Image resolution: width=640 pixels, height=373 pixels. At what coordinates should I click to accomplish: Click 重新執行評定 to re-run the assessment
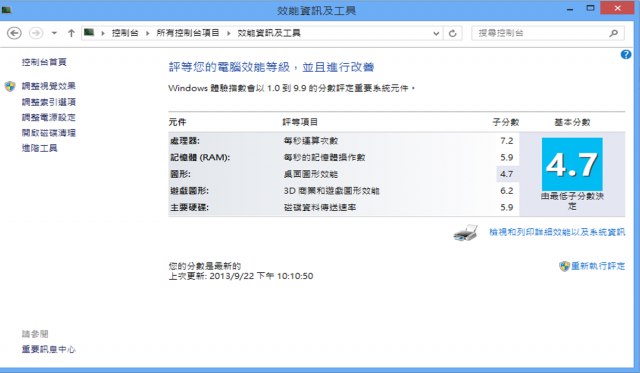(598, 266)
